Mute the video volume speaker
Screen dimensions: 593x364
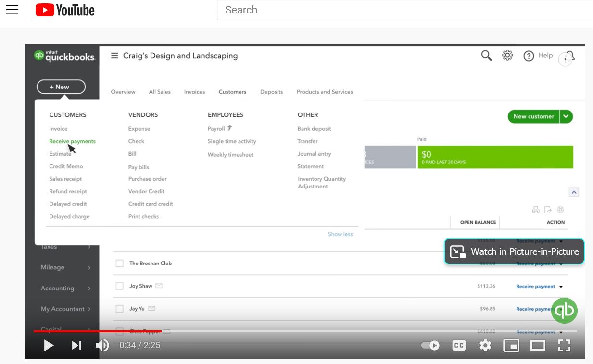tap(102, 345)
